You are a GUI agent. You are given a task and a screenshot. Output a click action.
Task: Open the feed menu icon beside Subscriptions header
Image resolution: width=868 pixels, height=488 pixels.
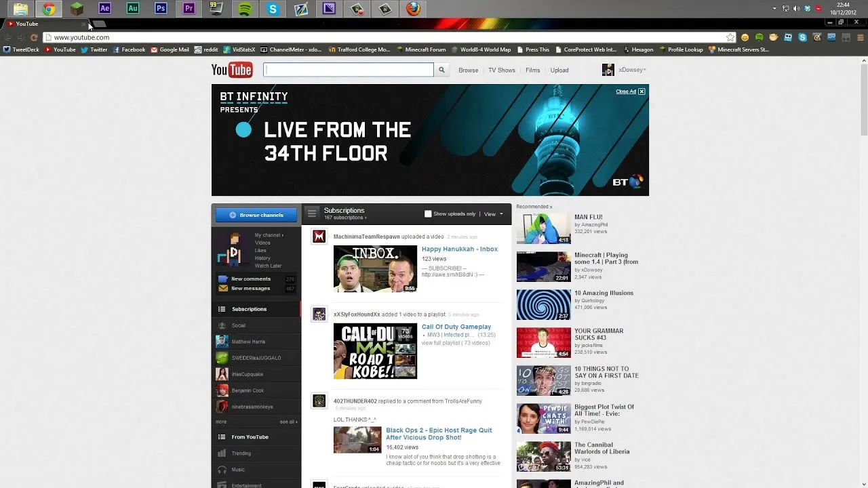[x=312, y=212]
